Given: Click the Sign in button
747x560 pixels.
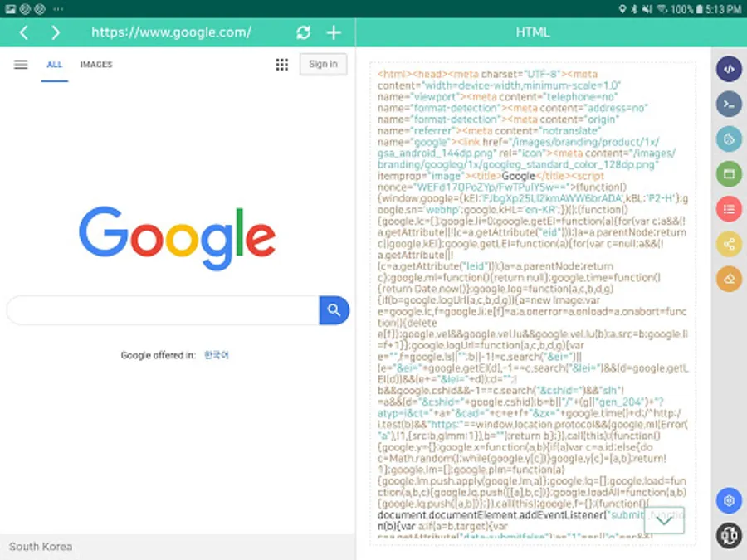Looking at the screenshot, I should pyautogui.click(x=323, y=64).
